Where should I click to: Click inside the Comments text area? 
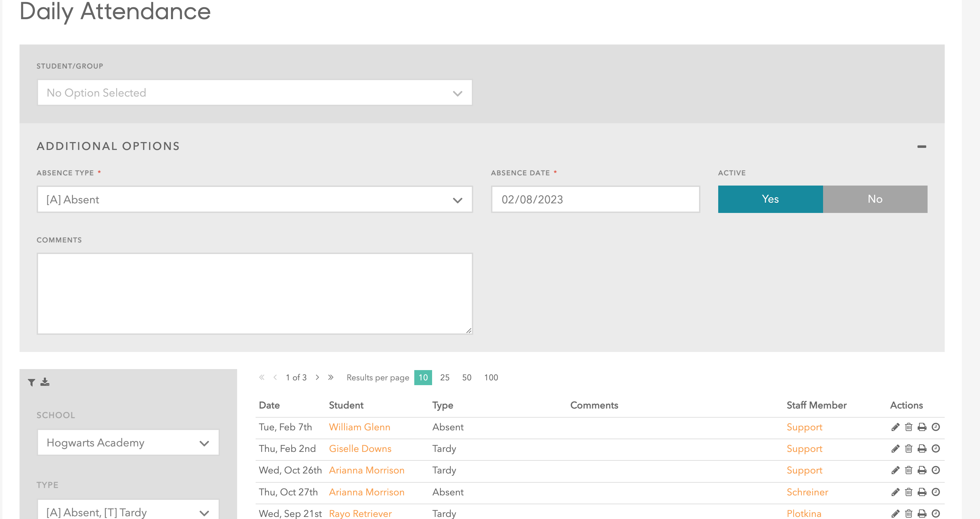[255, 293]
